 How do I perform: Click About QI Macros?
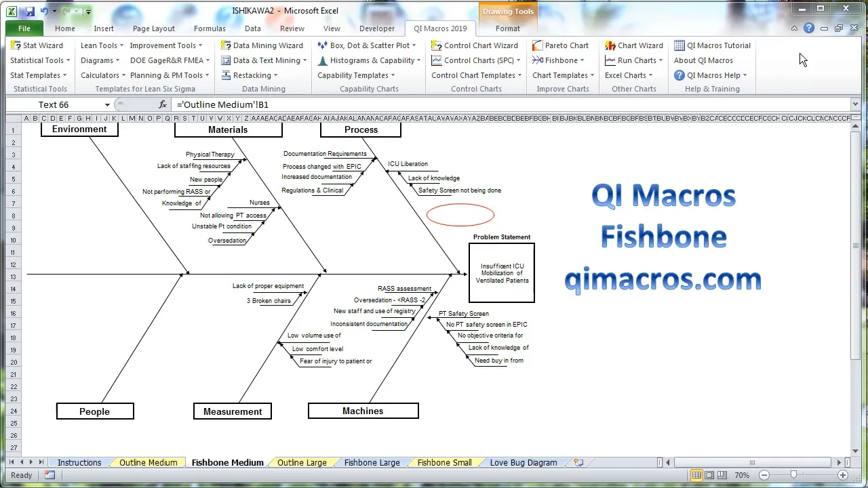[x=703, y=60]
